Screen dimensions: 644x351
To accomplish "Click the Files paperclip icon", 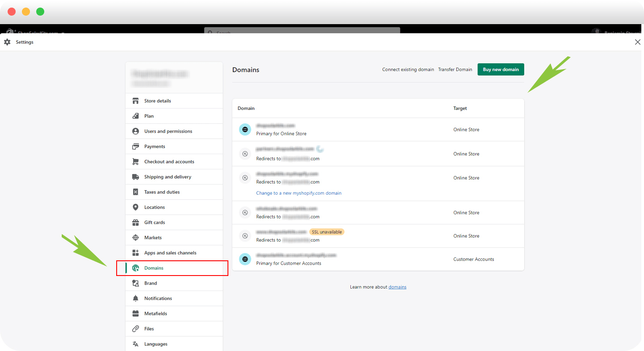I will [135, 329].
